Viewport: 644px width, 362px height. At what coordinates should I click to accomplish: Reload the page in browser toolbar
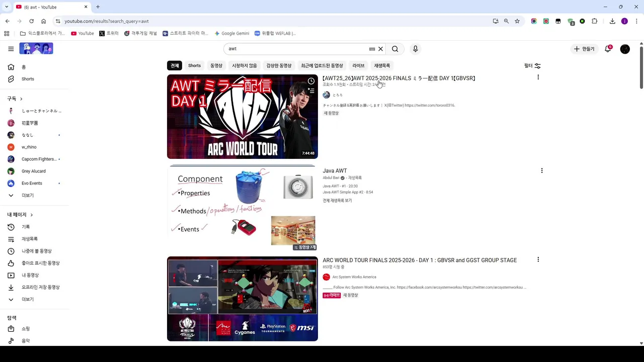(31, 21)
